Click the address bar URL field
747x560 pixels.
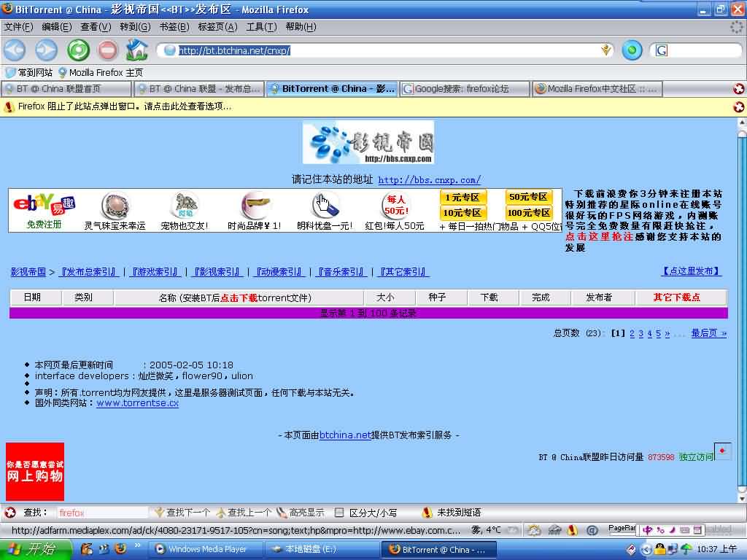point(386,50)
